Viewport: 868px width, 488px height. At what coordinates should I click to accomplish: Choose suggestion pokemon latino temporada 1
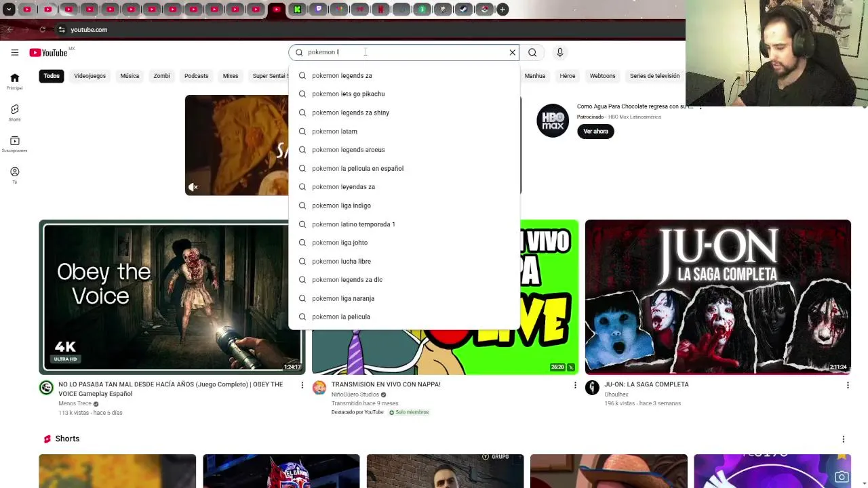pyautogui.click(x=404, y=224)
